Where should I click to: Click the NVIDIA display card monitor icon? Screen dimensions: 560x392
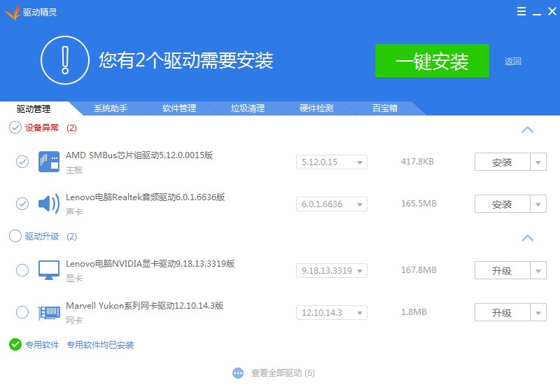pos(49,270)
